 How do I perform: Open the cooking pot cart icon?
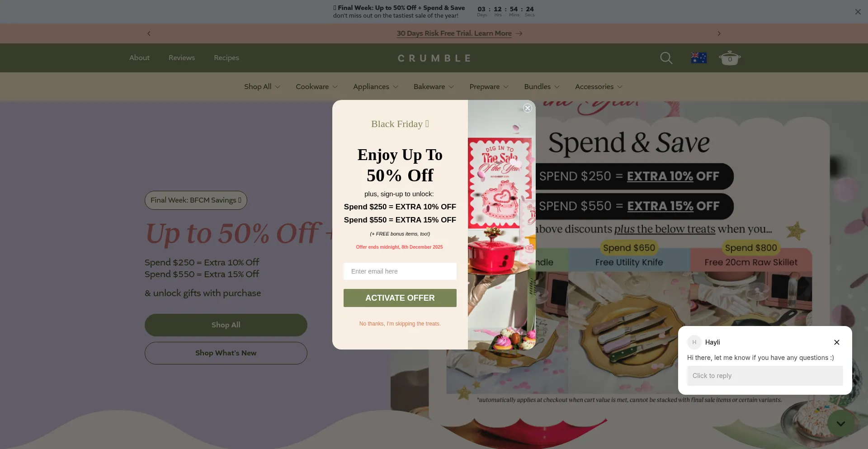pyautogui.click(x=730, y=58)
